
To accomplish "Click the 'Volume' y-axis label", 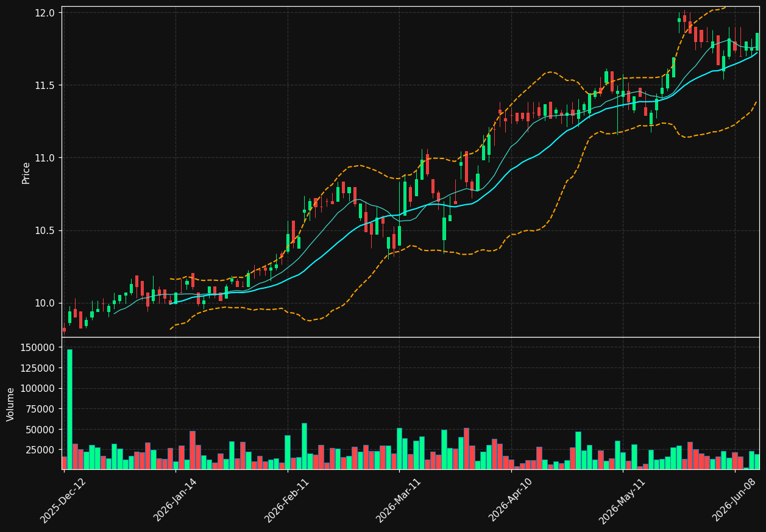I will pos(11,404).
